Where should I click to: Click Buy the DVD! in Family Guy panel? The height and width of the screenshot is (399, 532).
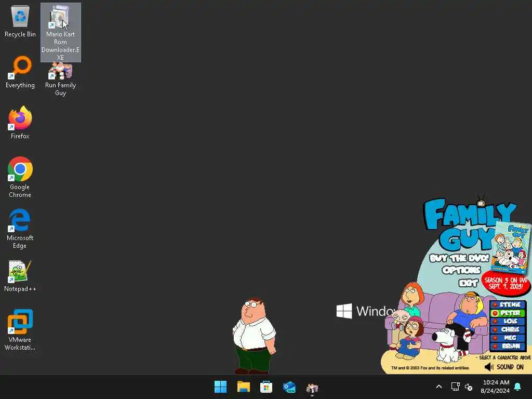coord(459,258)
